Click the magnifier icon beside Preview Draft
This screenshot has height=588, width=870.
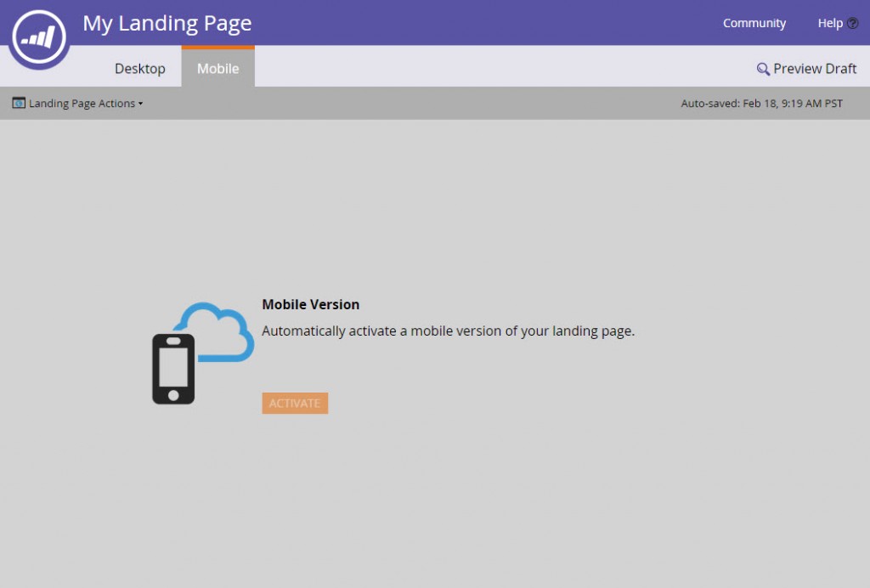762,68
